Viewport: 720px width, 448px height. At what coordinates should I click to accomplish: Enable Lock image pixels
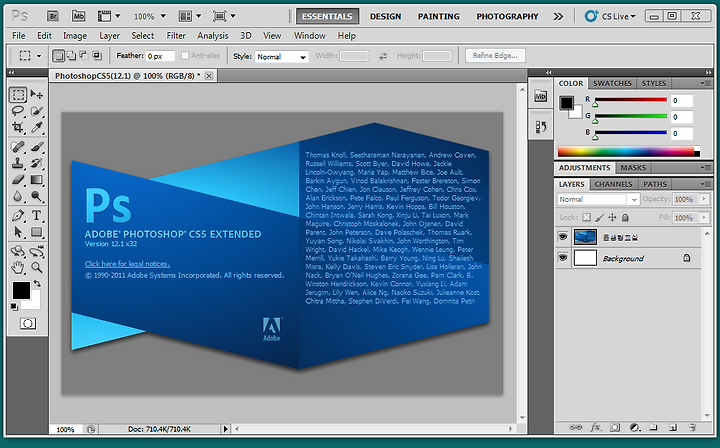point(599,217)
